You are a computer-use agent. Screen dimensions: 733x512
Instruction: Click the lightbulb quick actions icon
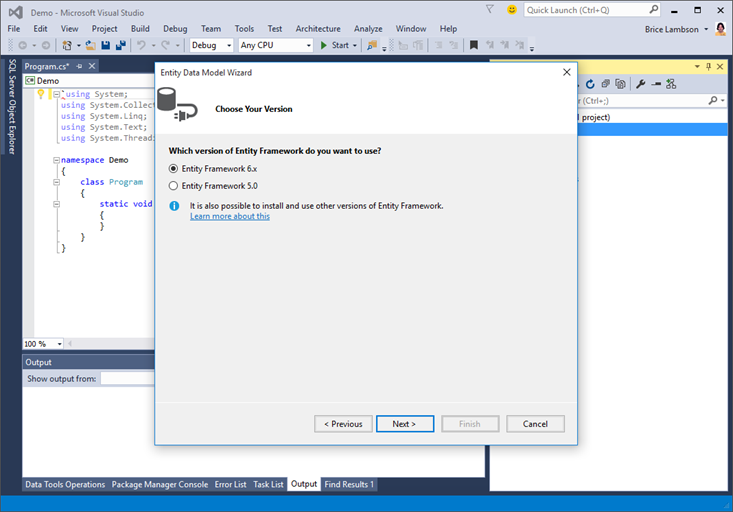tap(41, 94)
